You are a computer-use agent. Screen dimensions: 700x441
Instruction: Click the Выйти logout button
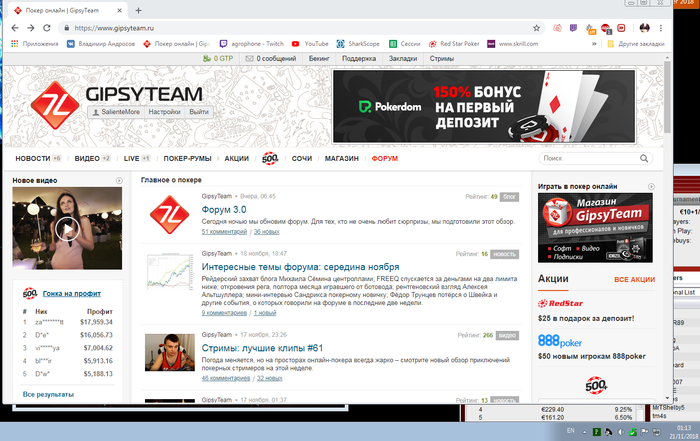coord(199,112)
